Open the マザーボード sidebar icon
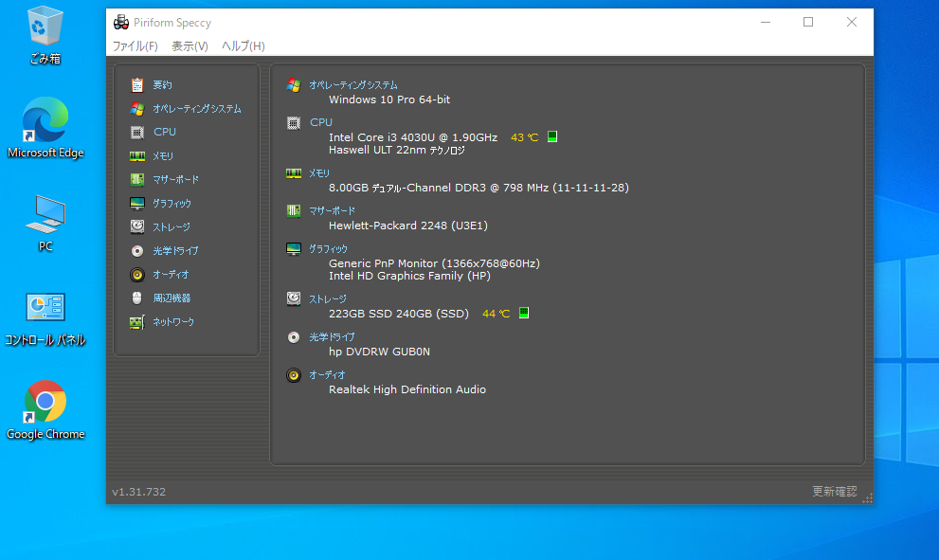939x560 pixels. pyautogui.click(x=137, y=179)
